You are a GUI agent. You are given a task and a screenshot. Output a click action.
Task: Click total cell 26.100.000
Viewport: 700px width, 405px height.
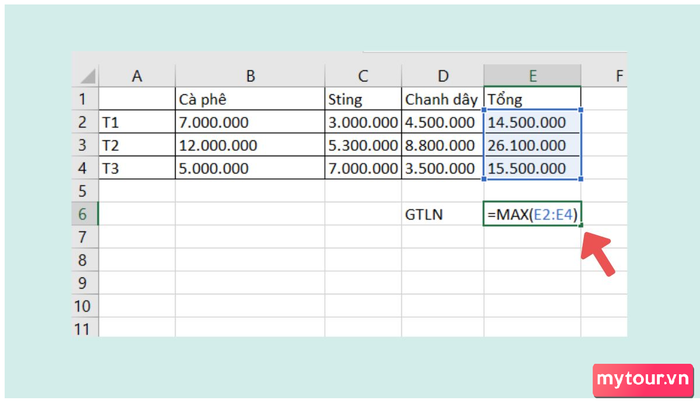point(533,145)
